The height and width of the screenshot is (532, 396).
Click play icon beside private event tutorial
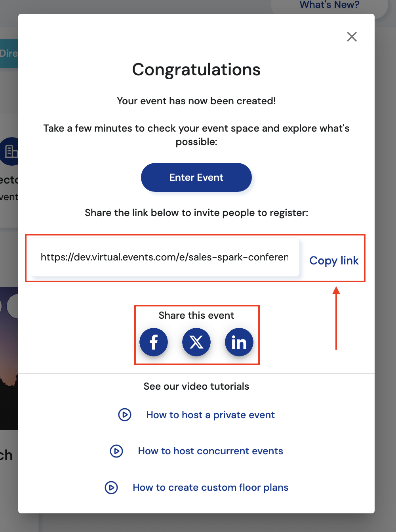click(x=125, y=415)
